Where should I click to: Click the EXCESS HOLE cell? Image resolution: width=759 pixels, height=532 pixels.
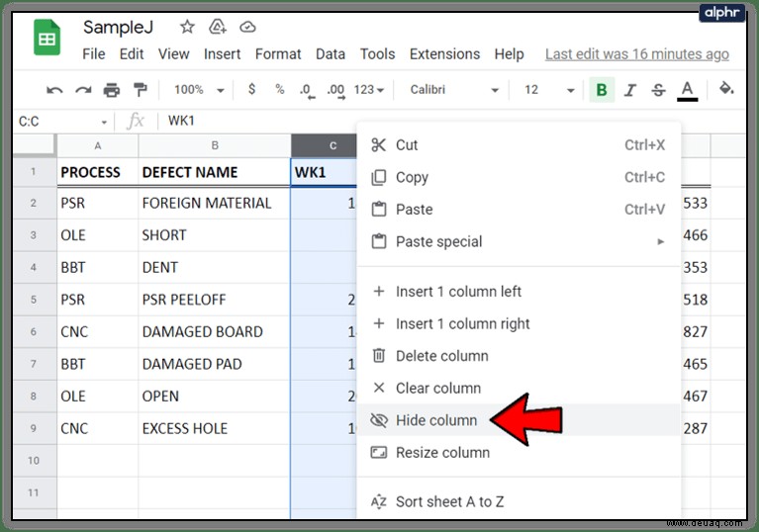click(215, 428)
